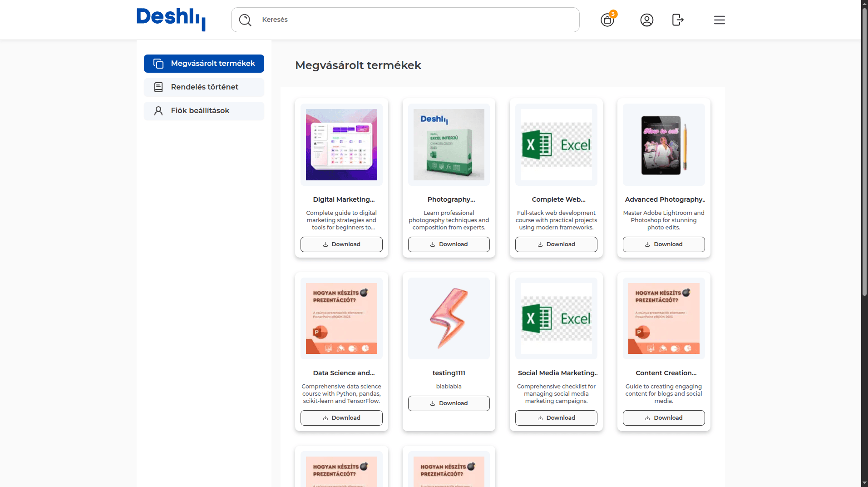Open the user profile icon

tap(646, 20)
